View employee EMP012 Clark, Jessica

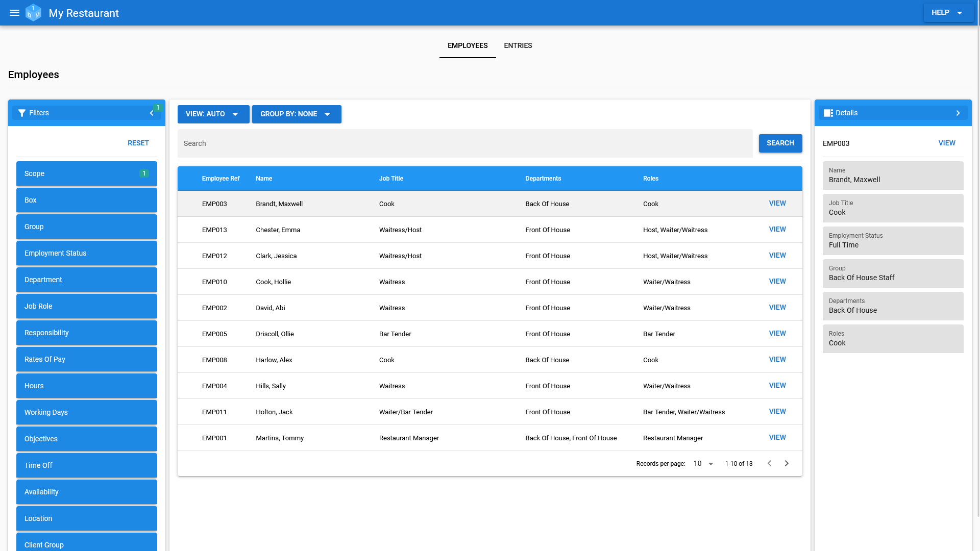[x=777, y=255]
